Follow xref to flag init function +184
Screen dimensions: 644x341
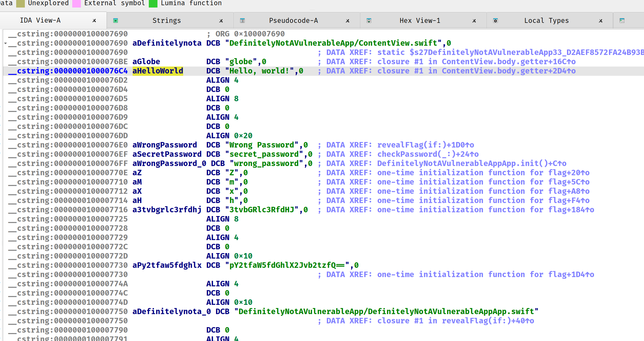486,210
